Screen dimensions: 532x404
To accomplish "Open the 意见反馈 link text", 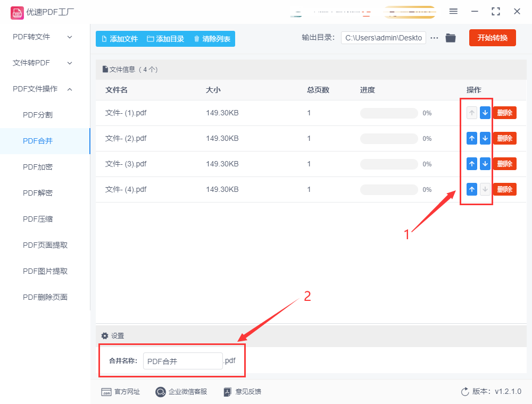I will point(248,392).
